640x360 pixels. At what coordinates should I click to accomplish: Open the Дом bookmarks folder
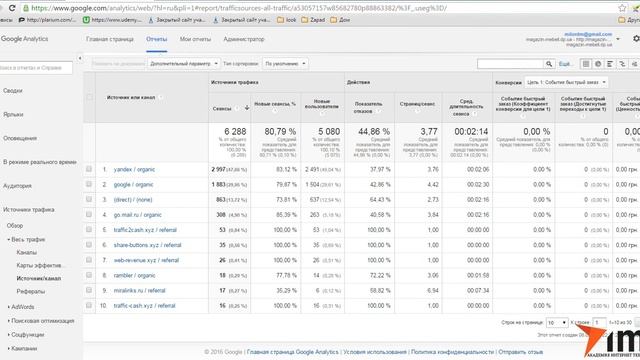click(340, 20)
